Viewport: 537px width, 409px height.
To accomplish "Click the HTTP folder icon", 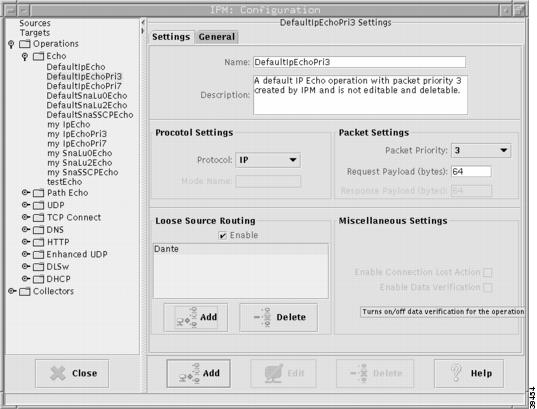I will pyautogui.click(x=38, y=243).
